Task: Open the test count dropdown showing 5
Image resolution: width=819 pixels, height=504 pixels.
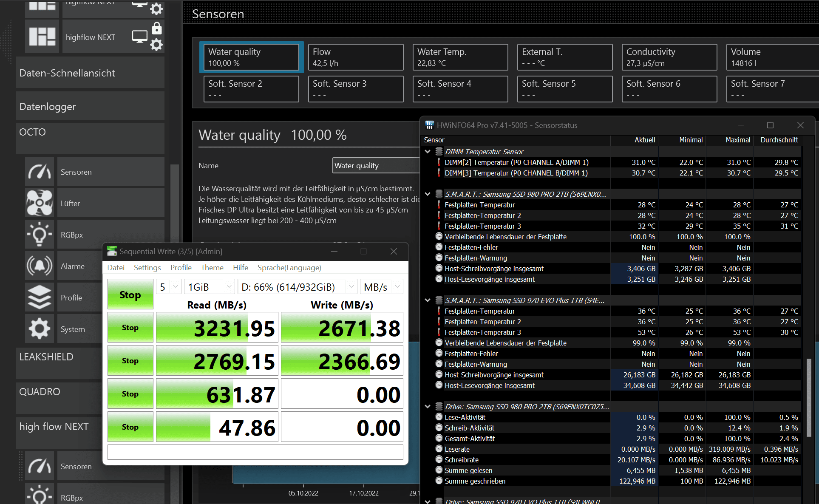Action: (169, 287)
